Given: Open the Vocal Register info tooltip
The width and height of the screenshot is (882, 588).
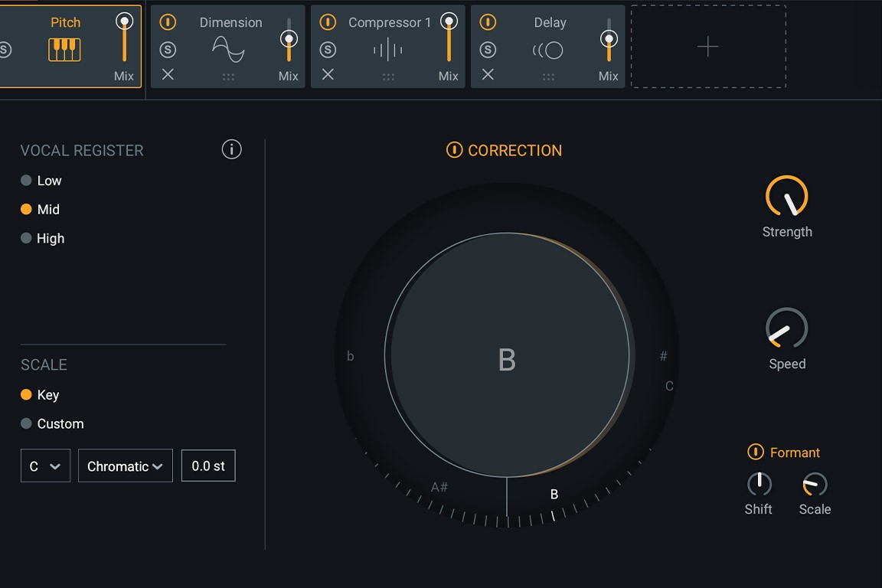Looking at the screenshot, I should click(x=231, y=149).
